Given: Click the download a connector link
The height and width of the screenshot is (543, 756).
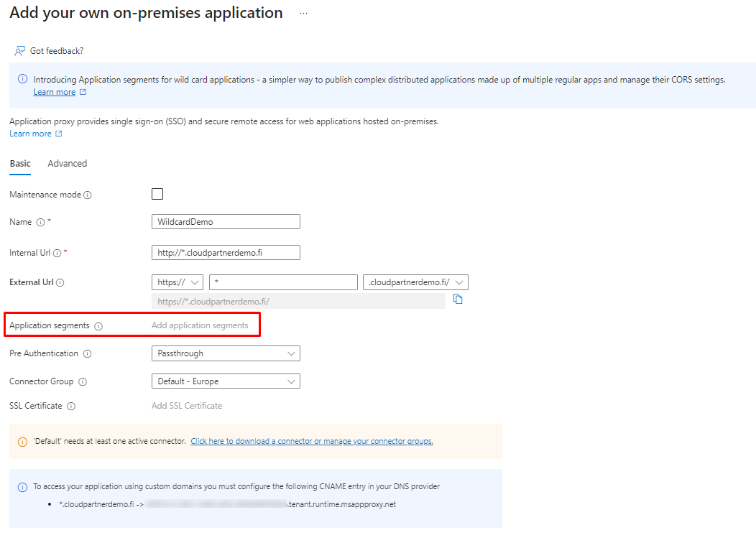Looking at the screenshot, I should coord(311,441).
